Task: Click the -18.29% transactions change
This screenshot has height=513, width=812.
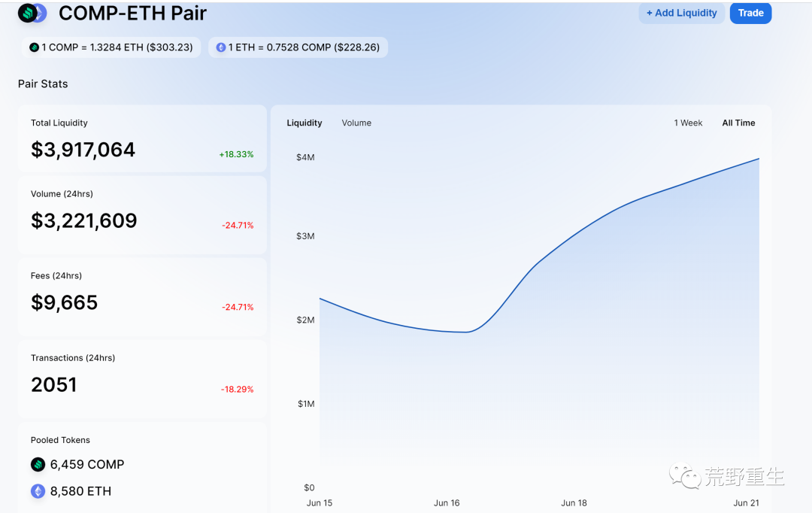Action: point(237,389)
